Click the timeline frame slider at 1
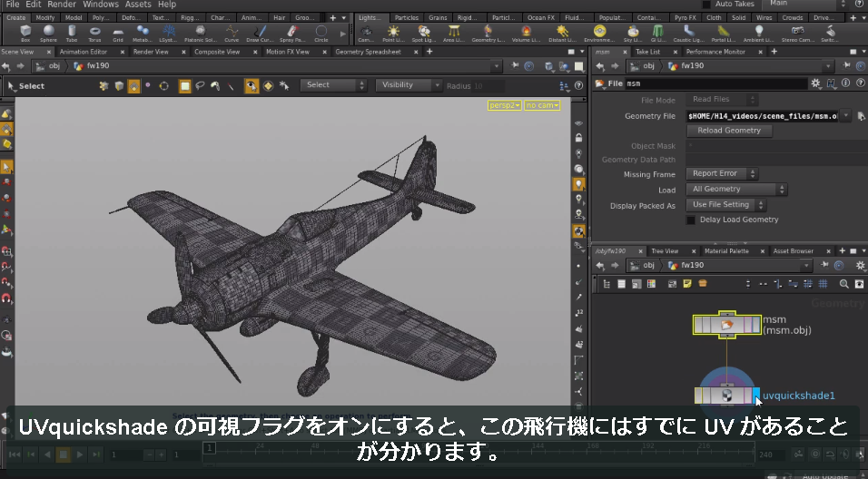Screen dimensions: 868x479 click(209, 448)
